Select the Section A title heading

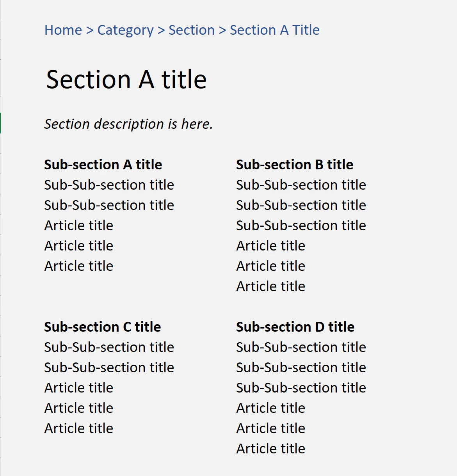click(x=126, y=80)
